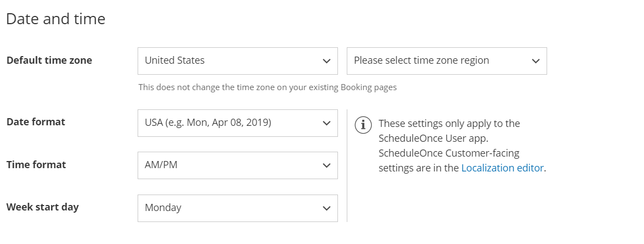The image size is (644, 244).
Task: Click the chevron on time zone region dropdown
Action: tap(536, 61)
